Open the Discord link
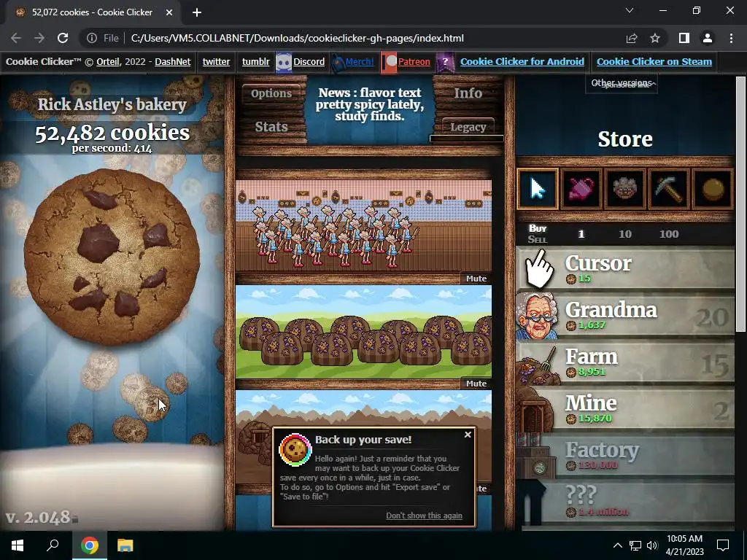 click(309, 61)
